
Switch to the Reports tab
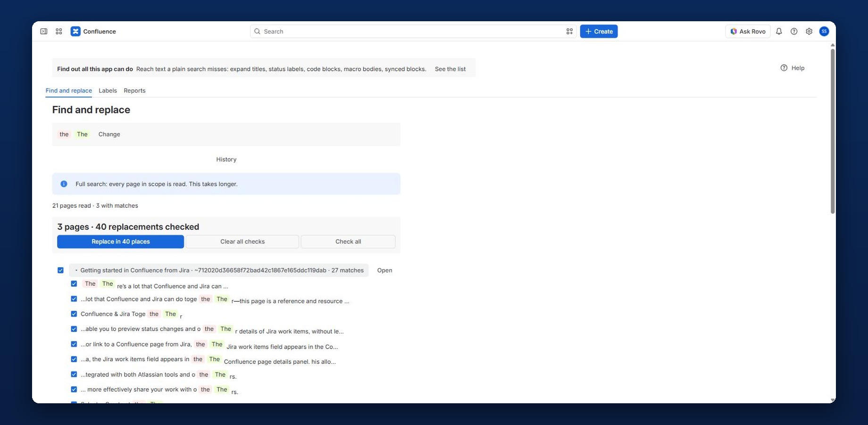click(x=134, y=91)
